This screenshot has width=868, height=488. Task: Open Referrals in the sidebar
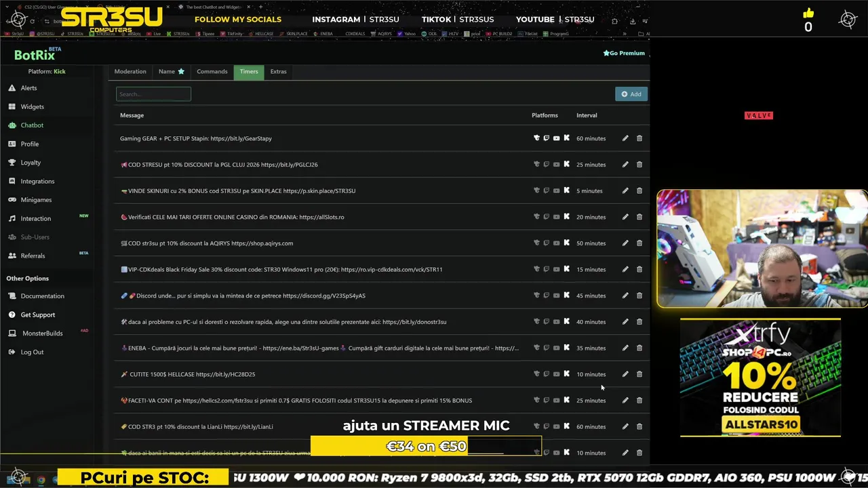pyautogui.click(x=33, y=256)
